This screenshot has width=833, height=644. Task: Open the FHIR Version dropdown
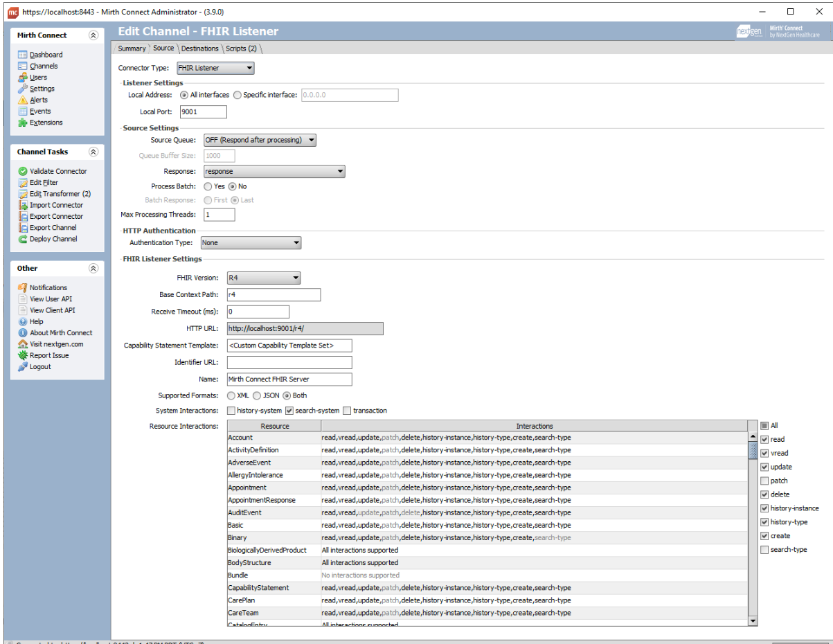click(x=264, y=278)
